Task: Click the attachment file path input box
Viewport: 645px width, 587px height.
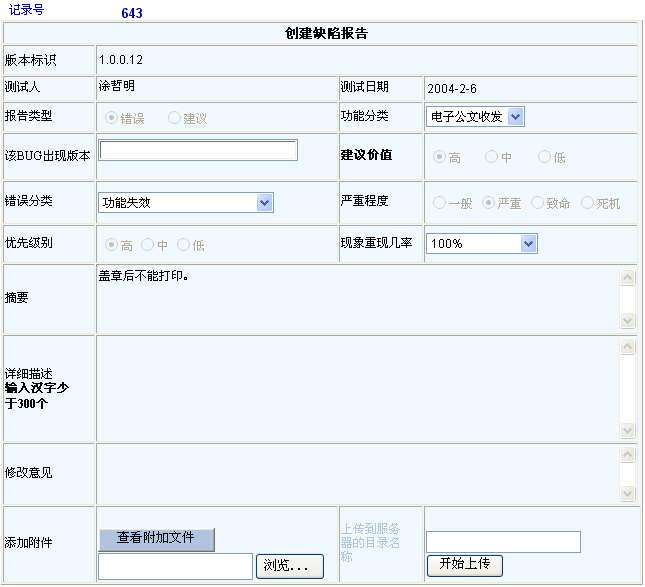Action: (x=175, y=566)
